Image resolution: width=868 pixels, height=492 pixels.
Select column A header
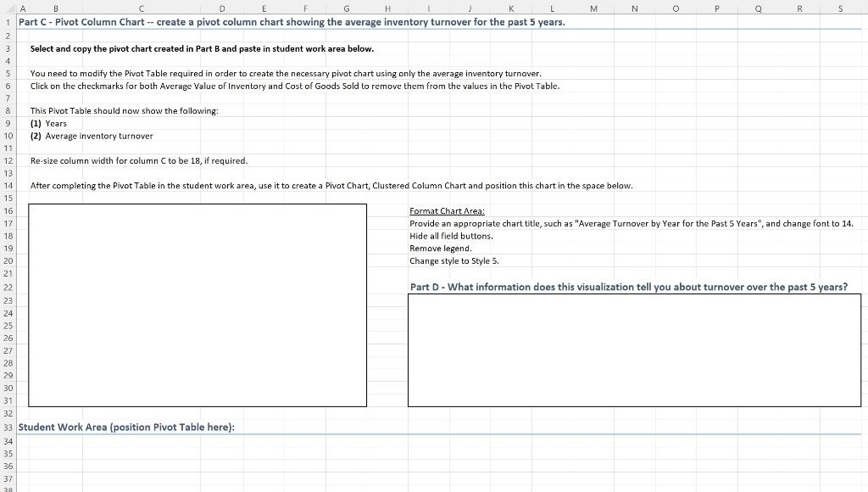(23, 8)
